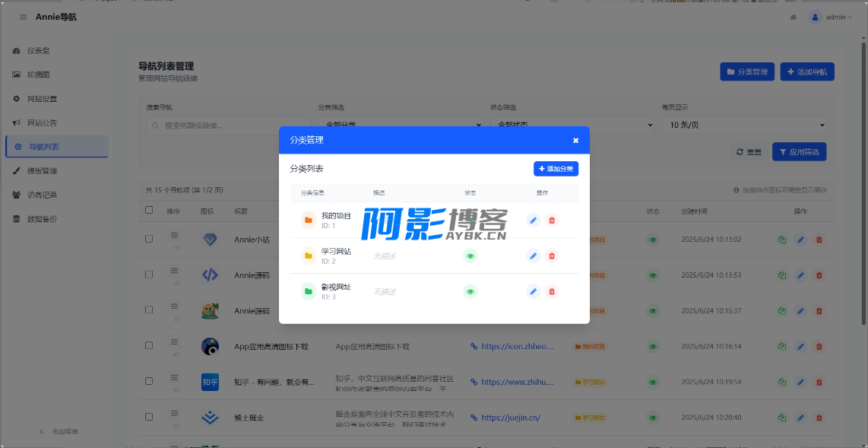Click the 添加分类 button
Image resolution: width=868 pixels, height=448 pixels.
tap(556, 169)
